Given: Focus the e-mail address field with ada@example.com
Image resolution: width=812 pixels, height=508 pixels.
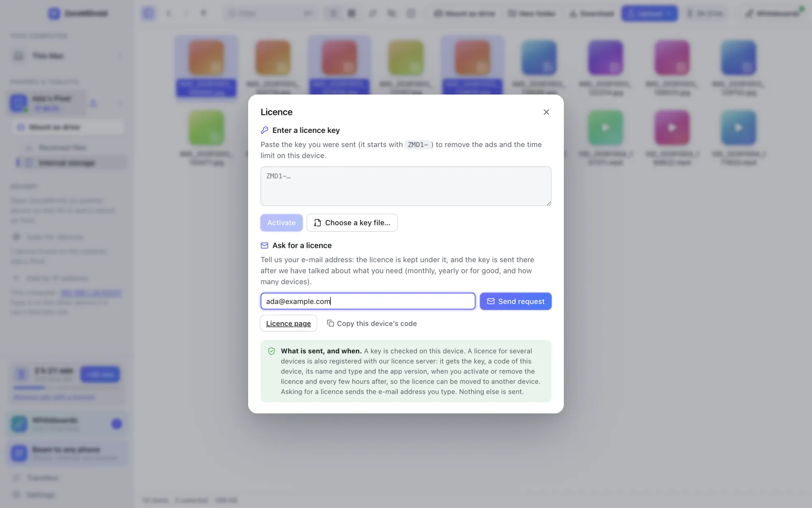Looking at the screenshot, I should (x=368, y=301).
